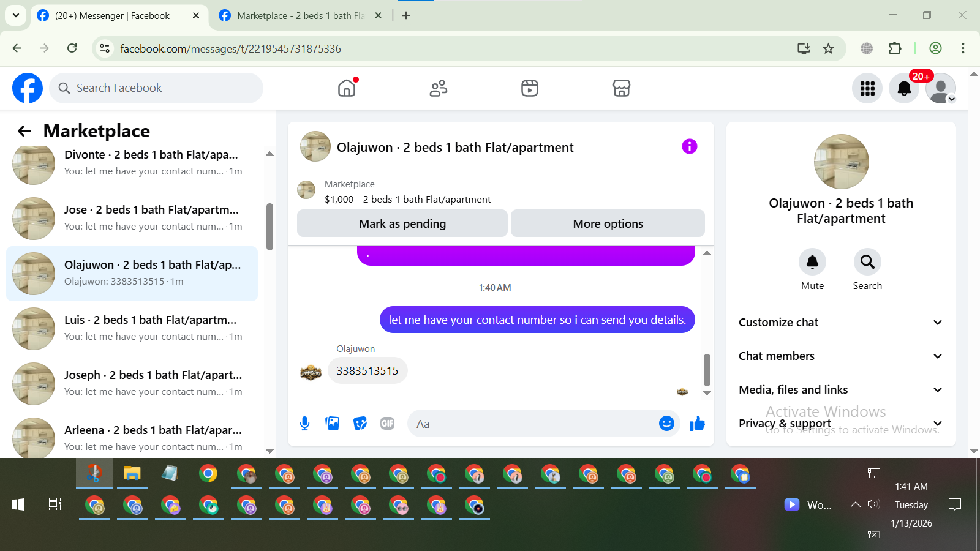The height and width of the screenshot is (551, 980).
Task: Show hidden tray icons caret
Action: [x=855, y=504]
